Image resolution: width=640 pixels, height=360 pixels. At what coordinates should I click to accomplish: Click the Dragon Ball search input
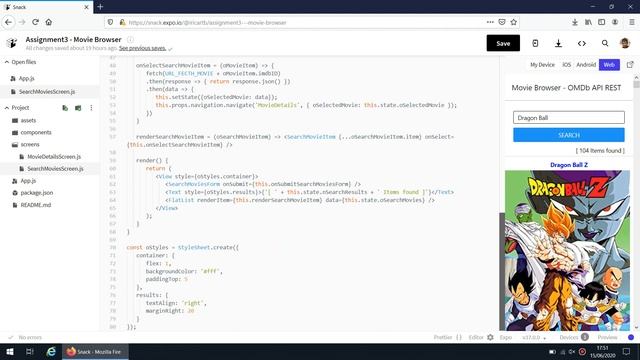569,118
